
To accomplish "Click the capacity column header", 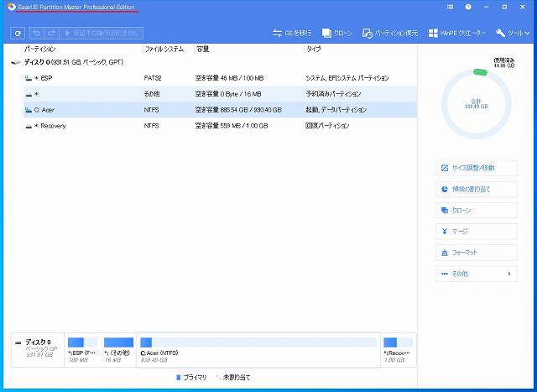I will [202, 50].
